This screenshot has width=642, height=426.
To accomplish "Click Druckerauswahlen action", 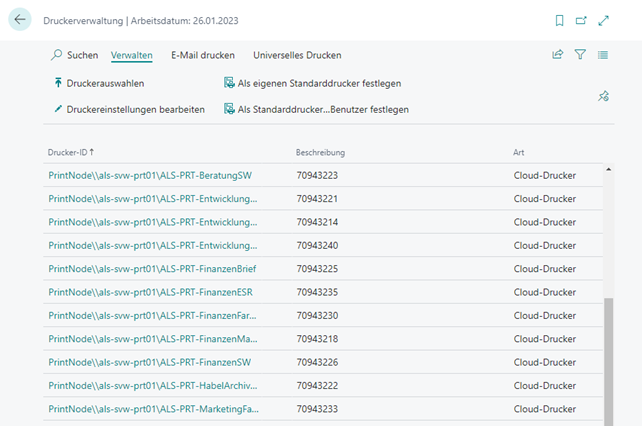I will [105, 83].
